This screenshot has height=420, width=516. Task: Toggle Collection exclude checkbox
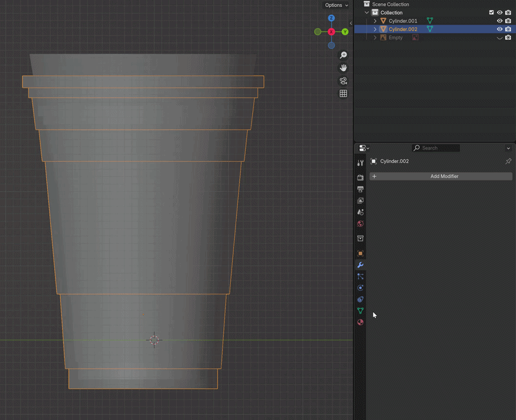tap(491, 12)
